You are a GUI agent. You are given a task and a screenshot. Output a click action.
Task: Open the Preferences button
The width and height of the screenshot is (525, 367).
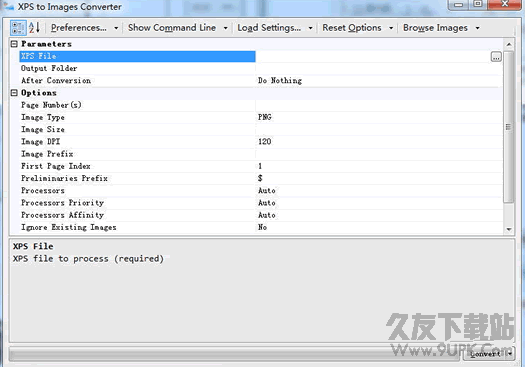pyautogui.click(x=79, y=28)
